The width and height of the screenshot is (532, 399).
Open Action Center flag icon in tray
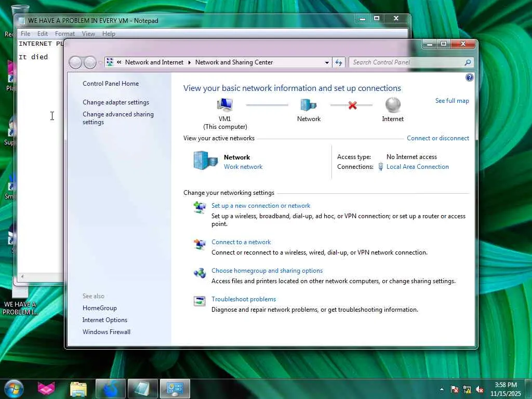click(455, 390)
